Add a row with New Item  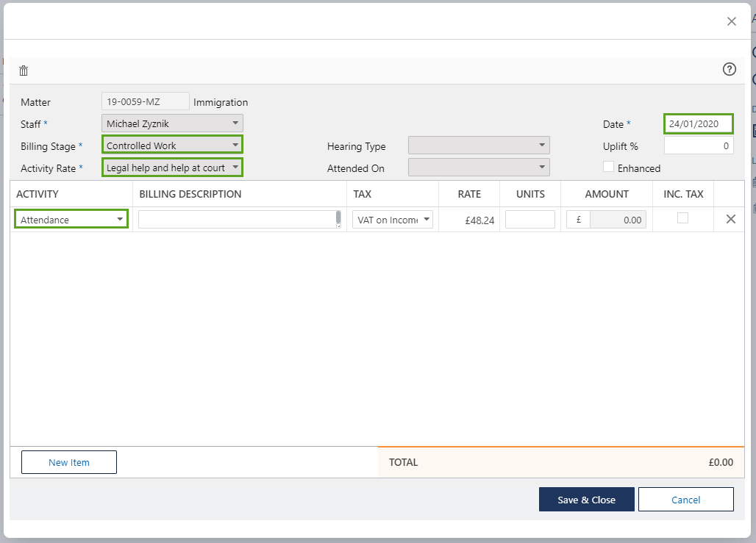pos(69,462)
